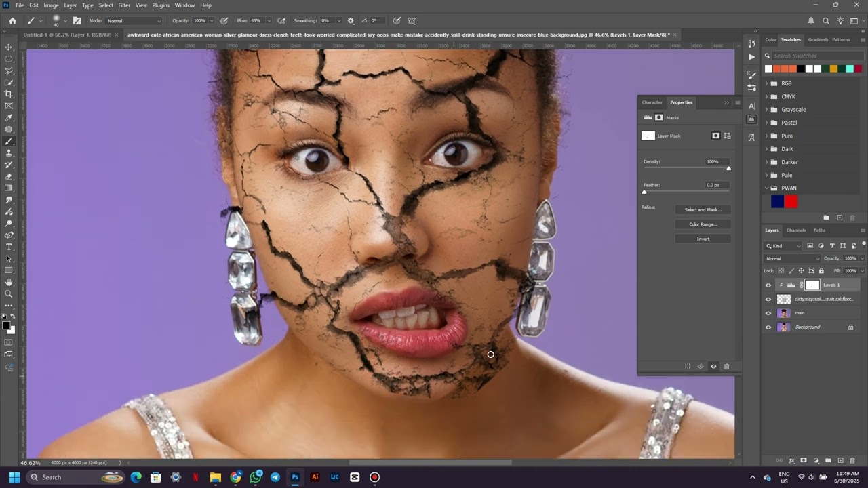Open the brush Mode dropdown

pyautogui.click(x=134, y=21)
